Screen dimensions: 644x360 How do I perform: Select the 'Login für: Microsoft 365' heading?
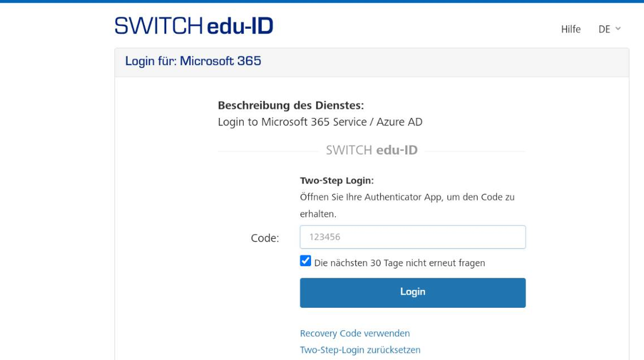193,61
